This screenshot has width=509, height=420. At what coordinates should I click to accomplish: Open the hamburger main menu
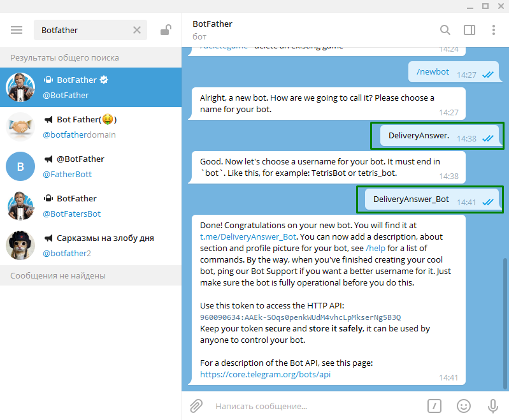17,30
